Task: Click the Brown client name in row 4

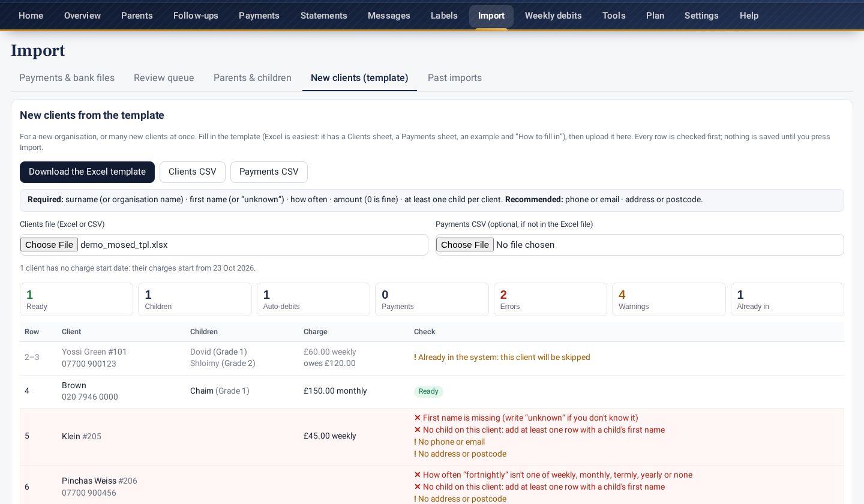Action: pyautogui.click(x=74, y=385)
